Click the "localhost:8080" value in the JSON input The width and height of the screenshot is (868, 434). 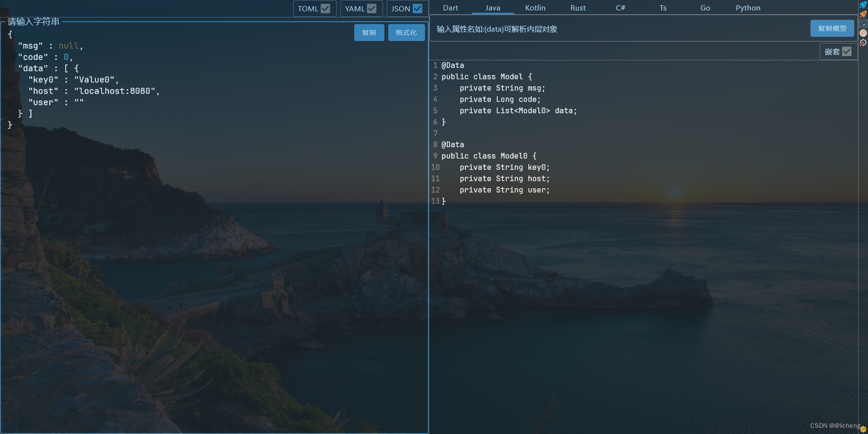coord(115,91)
